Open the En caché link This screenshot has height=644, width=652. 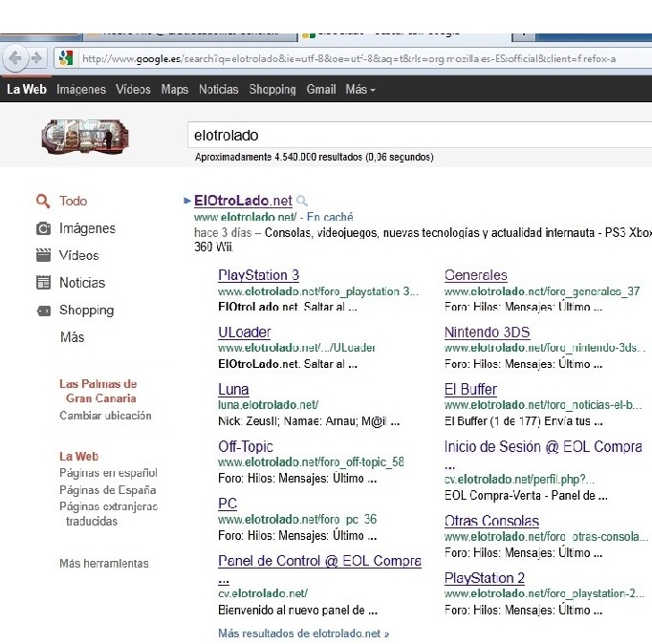coord(330,217)
